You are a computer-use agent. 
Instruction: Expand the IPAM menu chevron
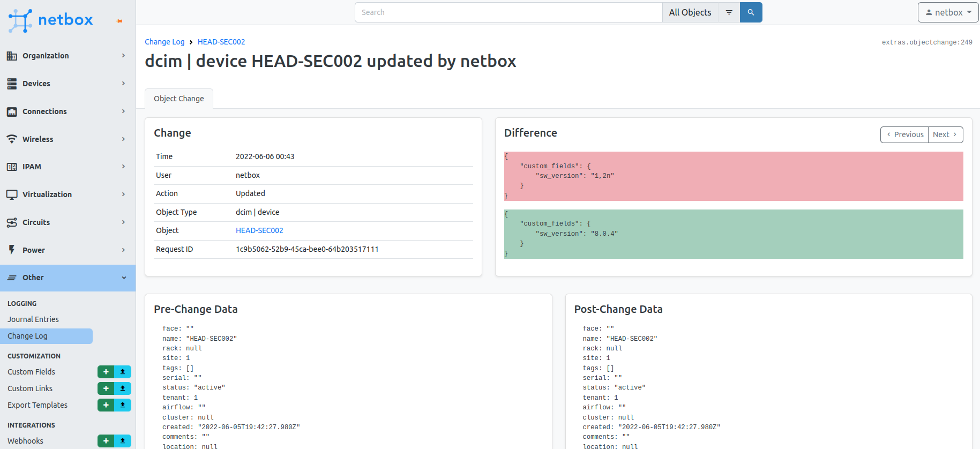[x=123, y=167]
